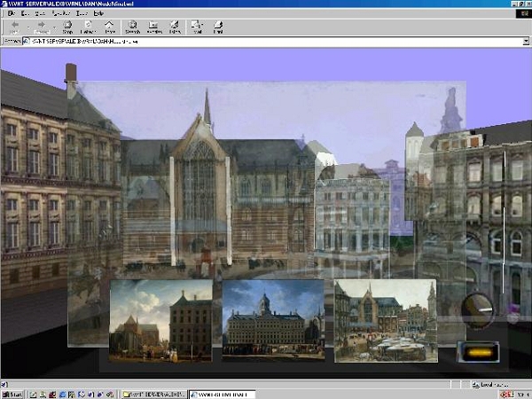Click the round dial knob in the 3D scene
The image size is (532, 399).
point(478,309)
